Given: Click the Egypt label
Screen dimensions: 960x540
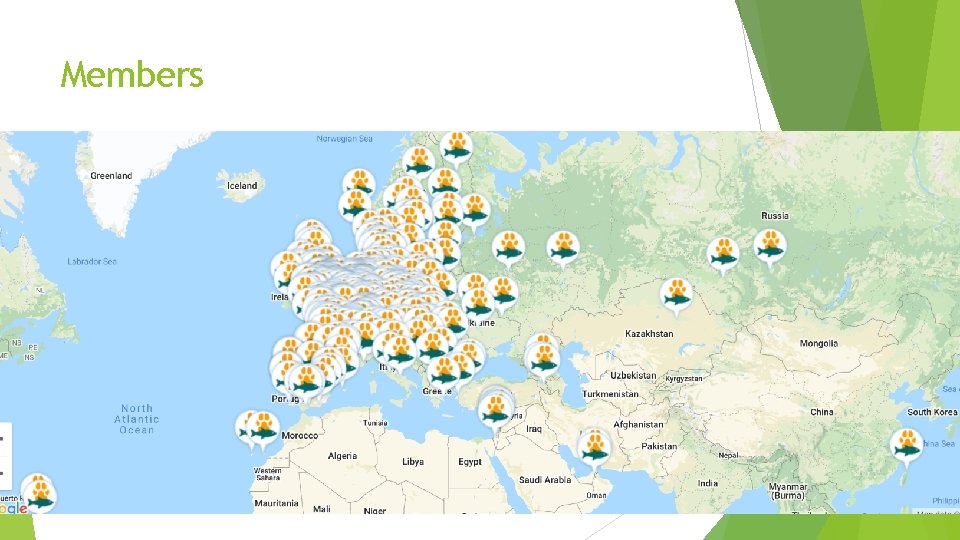Looking at the screenshot, I should pos(470,462).
